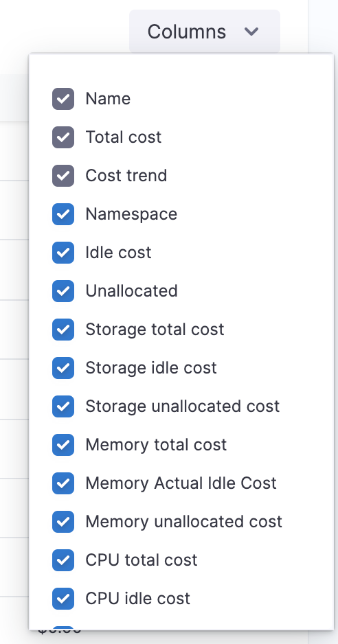Viewport: 338px width, 644px height.
Task: Toggle Memory Actual Idle Cost checkbox
Action: pos(63,483)
